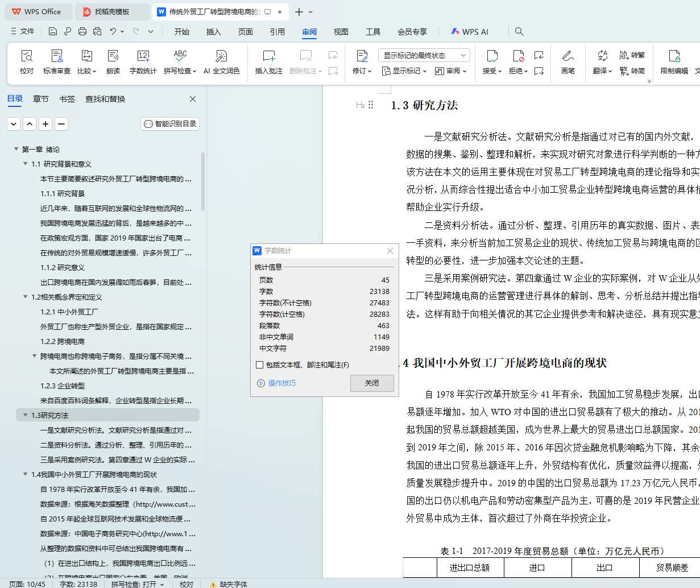The image size is (700, 588).
Task: Collapse the 1.3研究方法 outline section
Action: [x=26, y=416]
